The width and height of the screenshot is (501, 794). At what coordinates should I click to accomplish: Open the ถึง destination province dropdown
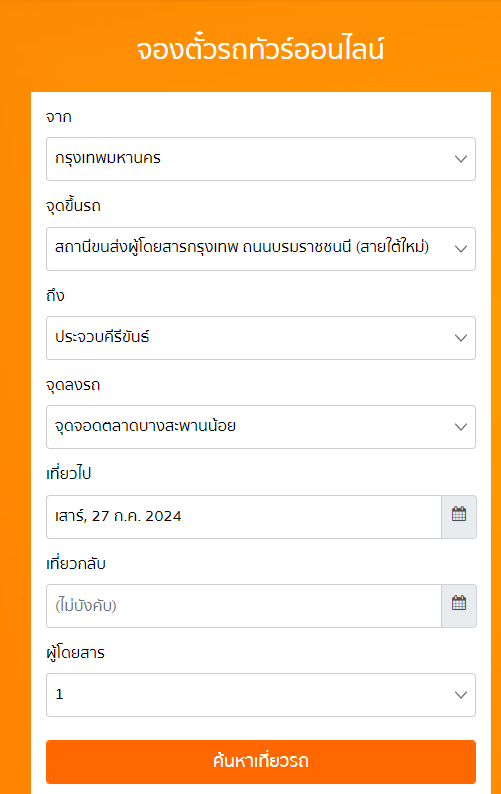[x=261, y=338]
